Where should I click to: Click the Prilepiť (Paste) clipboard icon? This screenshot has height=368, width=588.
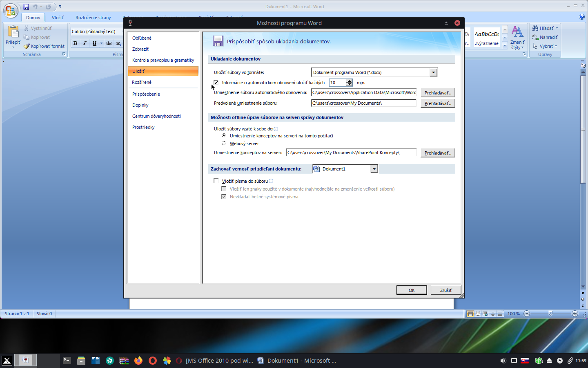tap(13, 31)
